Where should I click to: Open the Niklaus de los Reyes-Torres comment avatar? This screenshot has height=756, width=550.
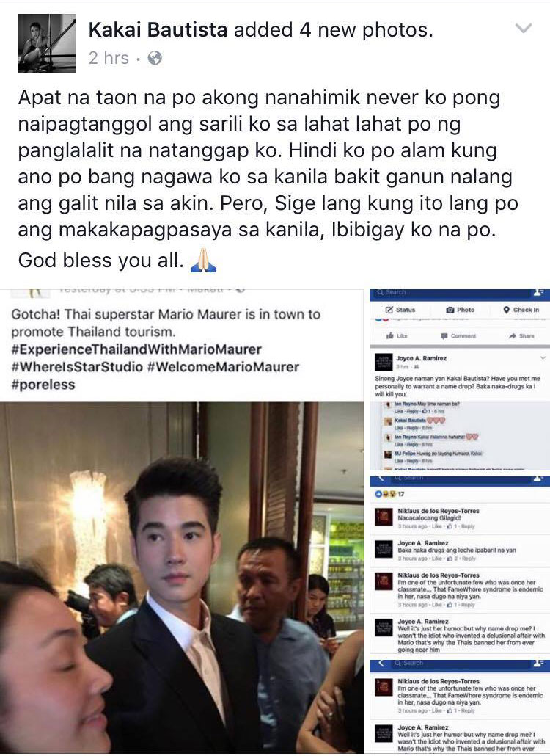(x=384, y=517)
